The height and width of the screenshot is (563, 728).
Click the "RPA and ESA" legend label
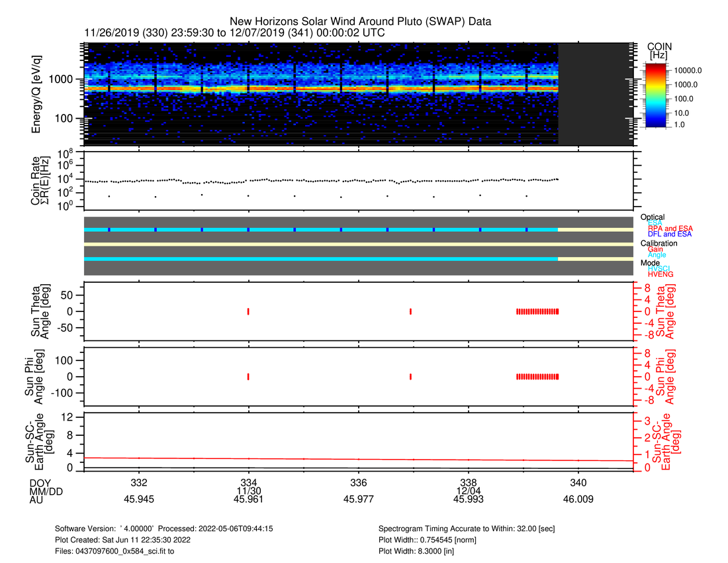(670, 229)
